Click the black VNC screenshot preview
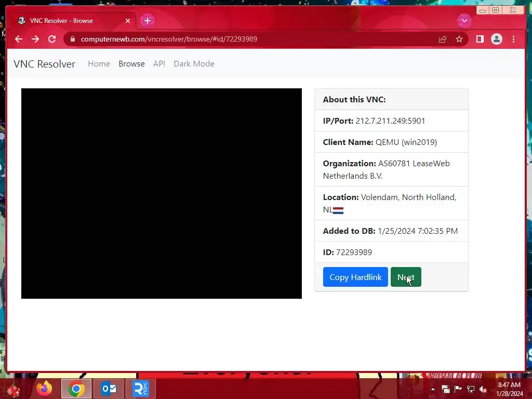Image resolution: width=532 pixels, height=399 pixels. coord(162,193)
